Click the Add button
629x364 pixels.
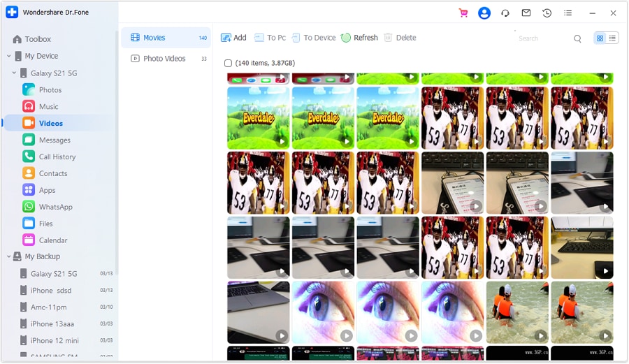233,38
